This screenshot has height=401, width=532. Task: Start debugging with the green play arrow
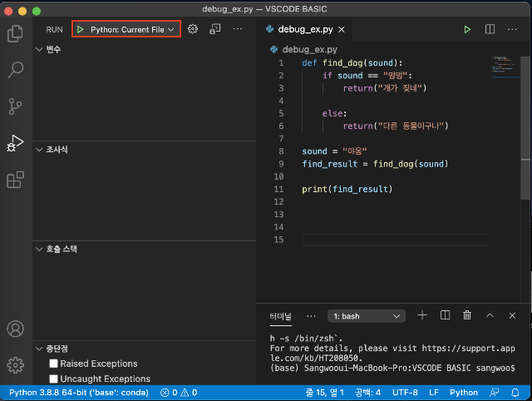click(81, 30)
